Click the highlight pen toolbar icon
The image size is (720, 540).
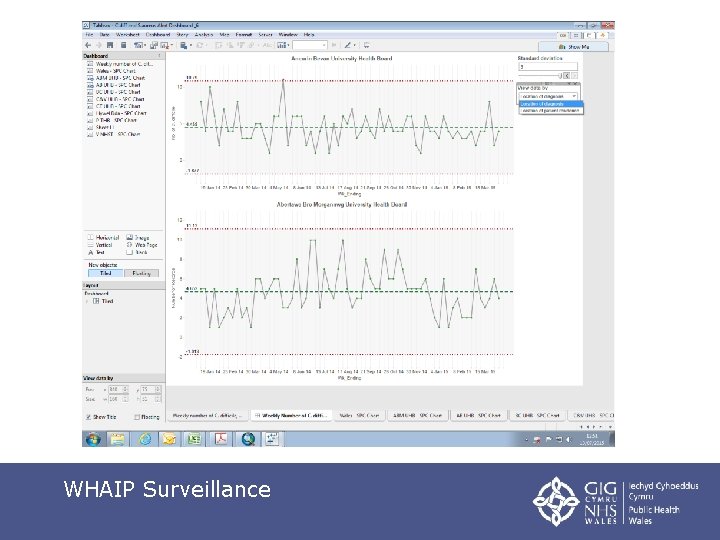point(348,45)
